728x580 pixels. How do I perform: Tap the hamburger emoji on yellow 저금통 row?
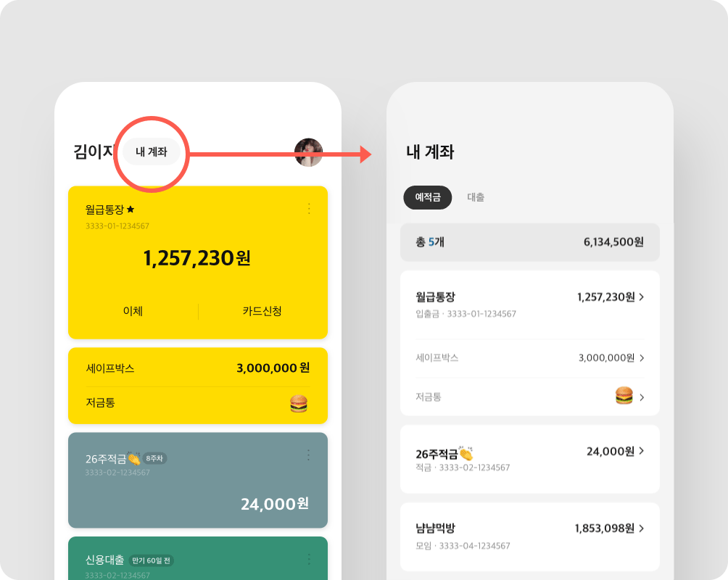299,403
